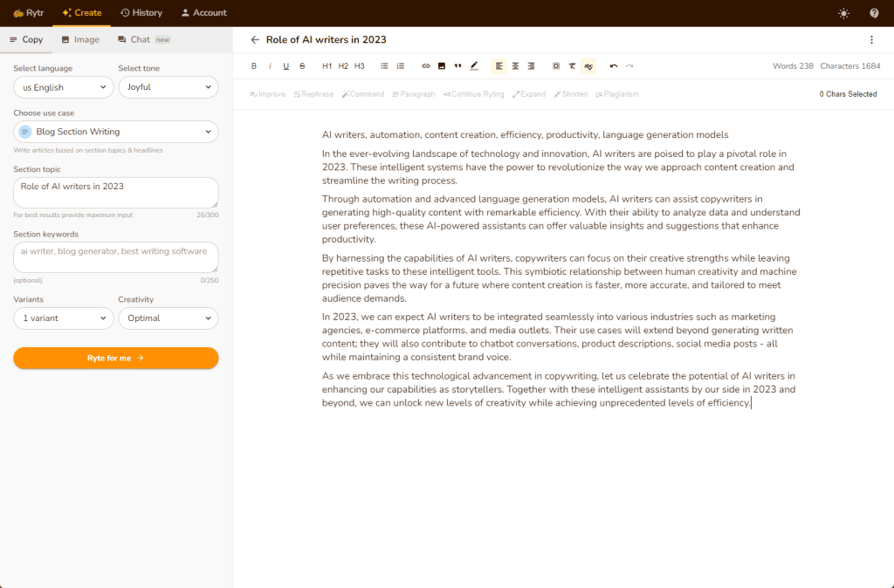Run the Plagiarism check
The height and width of the screenshot is (588, 894).
[617, 94]
